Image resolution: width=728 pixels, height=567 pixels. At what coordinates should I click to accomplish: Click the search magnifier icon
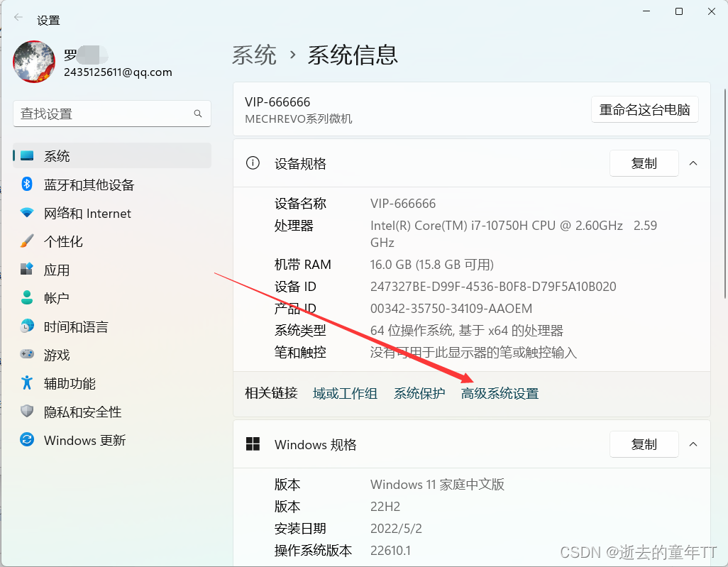coord(198,114)
